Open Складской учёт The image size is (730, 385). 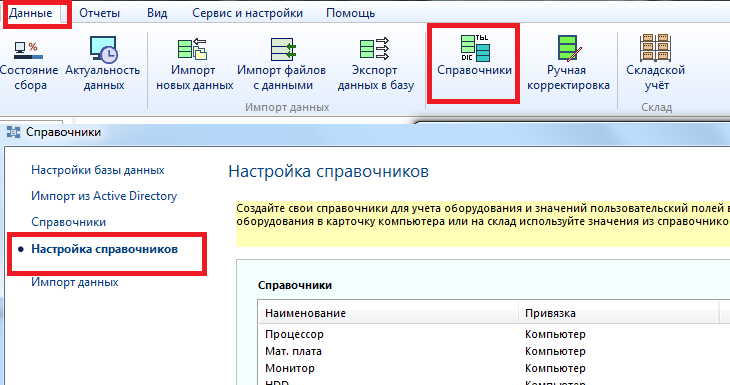click(x=656, y=63)
